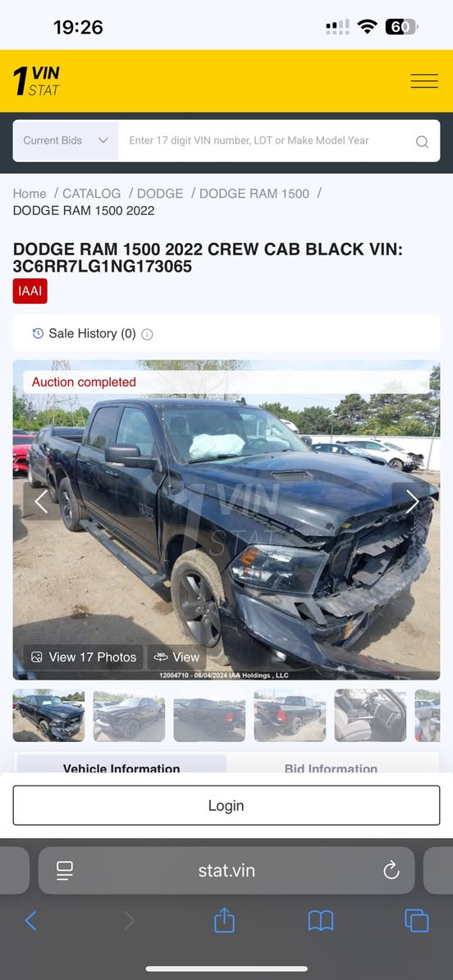Open Safari page settings menu icon
The height and width of the screenshot is (980, 453).
[x=64, y=870]
